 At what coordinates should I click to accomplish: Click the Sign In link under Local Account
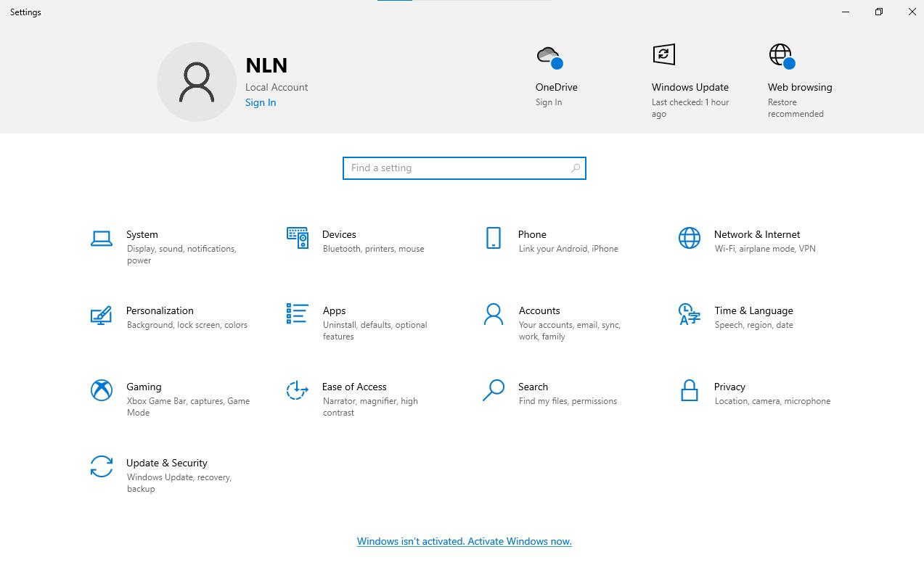pyautogui.click(x=261, y=102)
